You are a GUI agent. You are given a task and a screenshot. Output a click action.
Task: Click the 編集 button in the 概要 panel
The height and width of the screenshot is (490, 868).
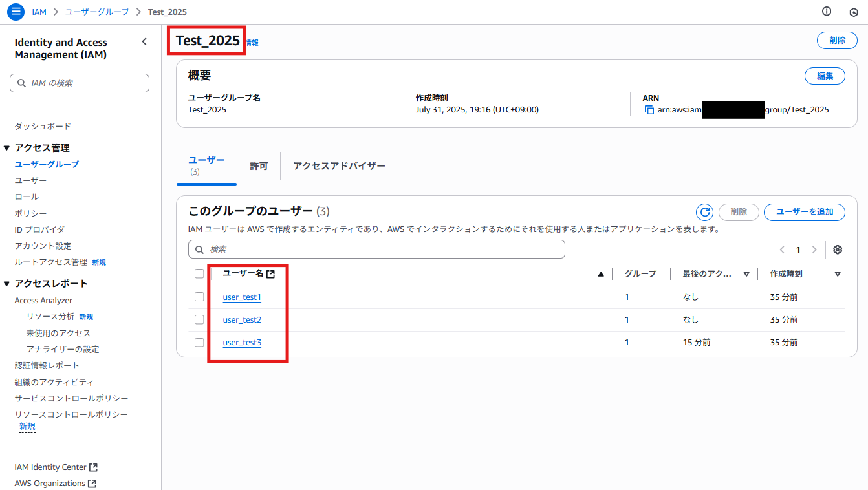pos(825,76)
